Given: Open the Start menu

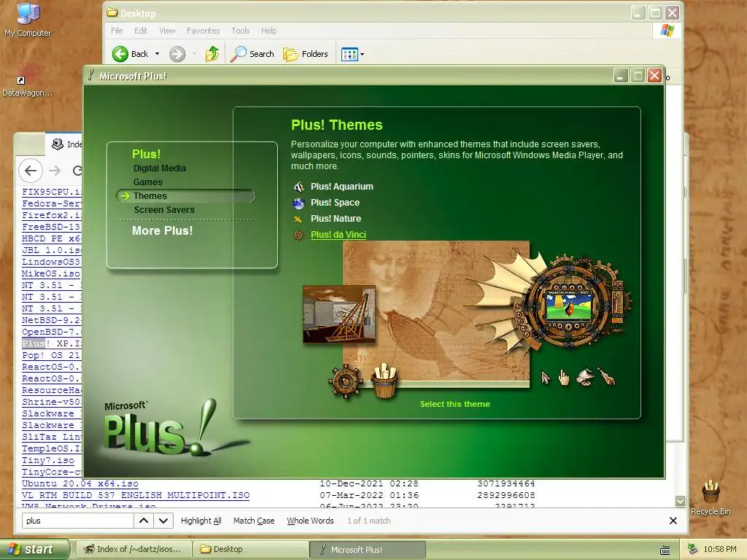Looking at the screenshot, I should coord(34,550).
